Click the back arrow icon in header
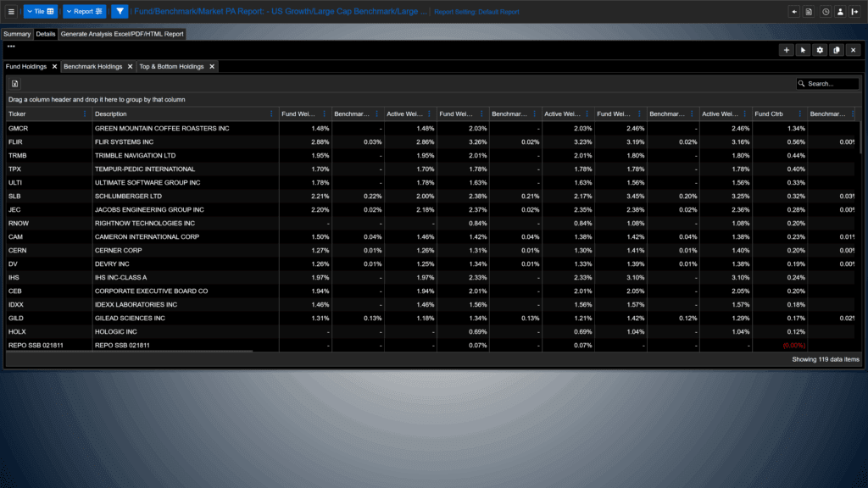Image resolution: width=868 pixels, height=488 pixels. [793, 12]
